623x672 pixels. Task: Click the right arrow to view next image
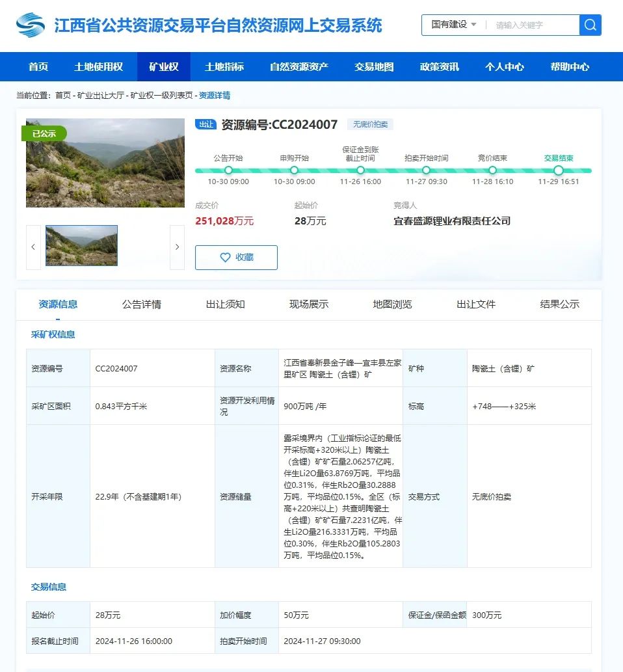(177, 247)
